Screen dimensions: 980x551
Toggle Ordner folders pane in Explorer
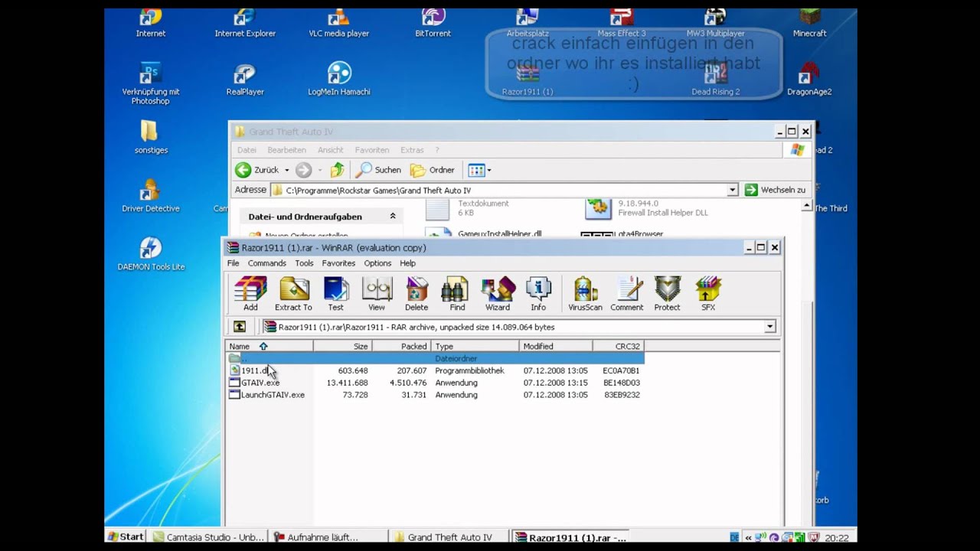pyautogui.click(x=433, y=170)
